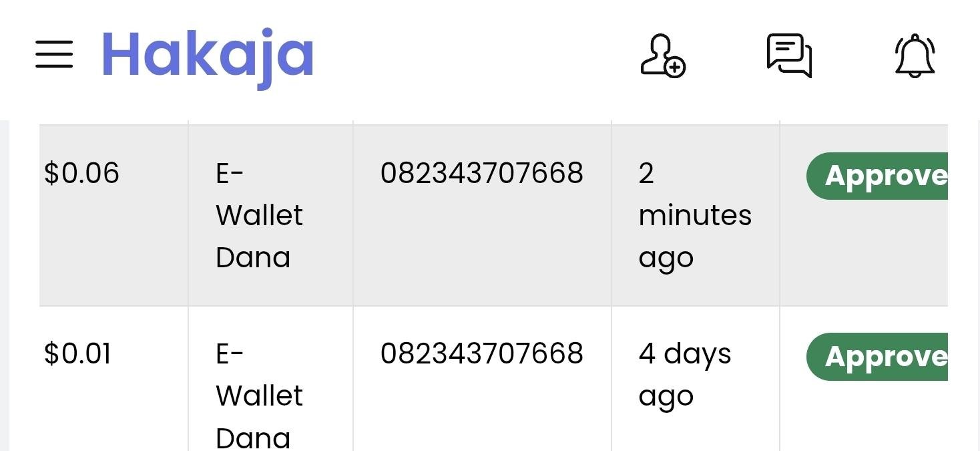Image resolution: width=980 pixels, height=451 pixels.
Task: Click the add user icon
Action: pos(662,56)
